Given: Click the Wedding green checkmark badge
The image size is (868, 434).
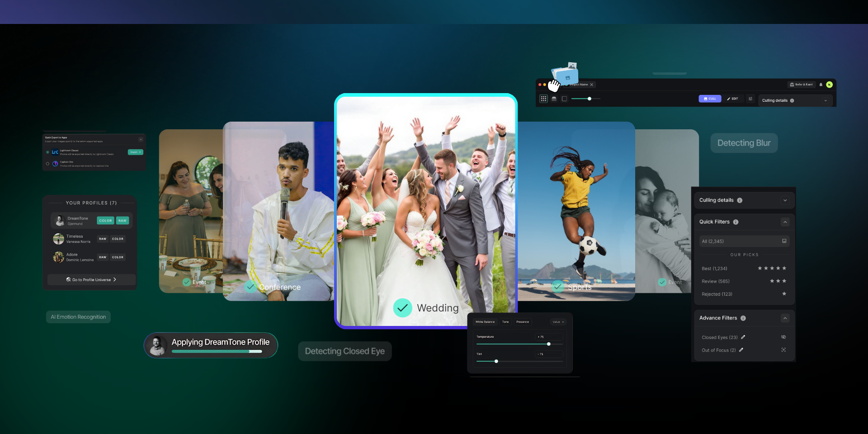Looking at the screenshot, I should click(x=402, y=308).
